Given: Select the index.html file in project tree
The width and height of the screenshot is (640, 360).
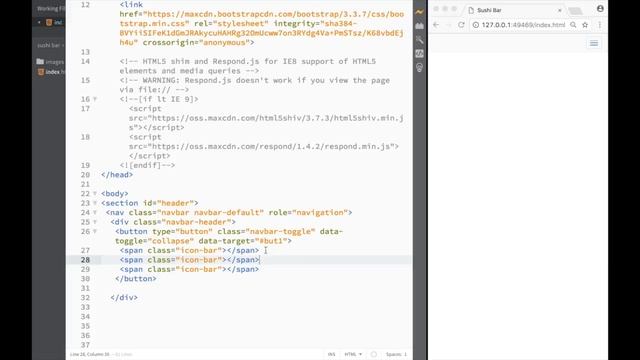Looking at the screenshot, I should click(51, 72).
